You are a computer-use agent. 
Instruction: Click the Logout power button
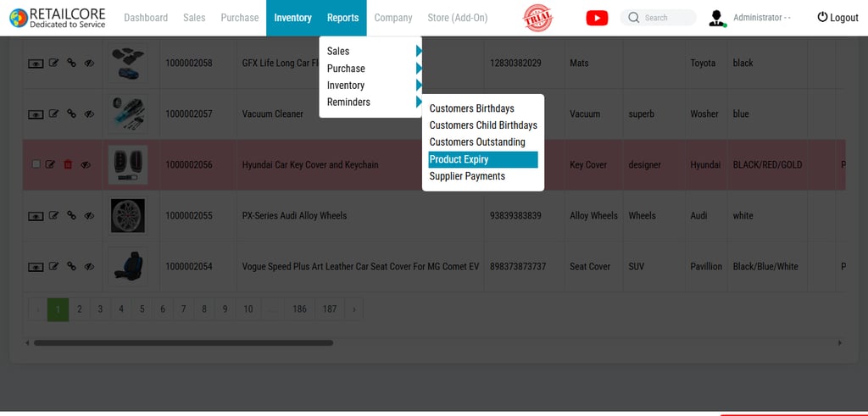[837, 18]
